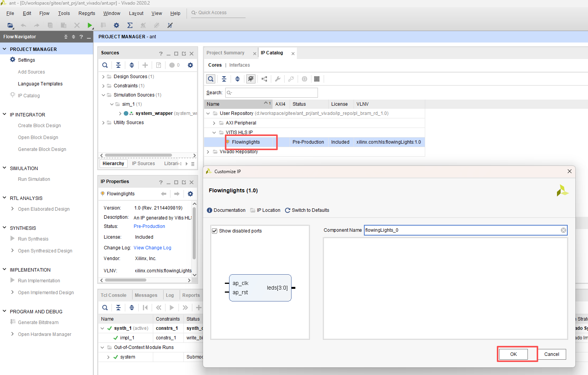Click Quick Access search box
The height and width of the screenshot is (375, 588).
[x=218, y=13]
